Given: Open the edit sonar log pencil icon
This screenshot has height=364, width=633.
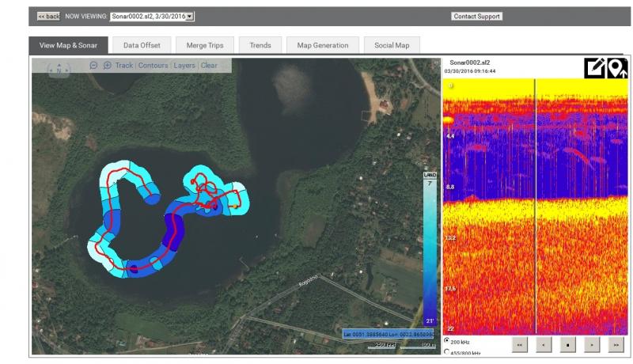Looking at the screenshot, I should click(x=594, y=68).
